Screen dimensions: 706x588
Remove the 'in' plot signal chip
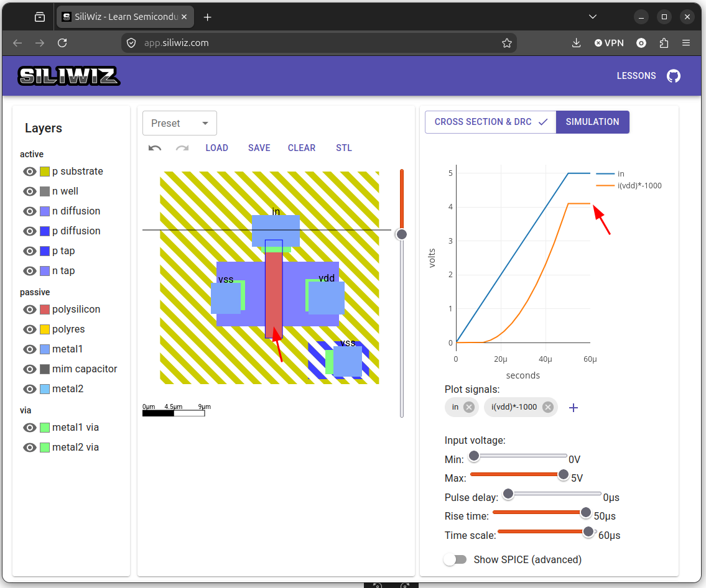click(x=469, y=407)
